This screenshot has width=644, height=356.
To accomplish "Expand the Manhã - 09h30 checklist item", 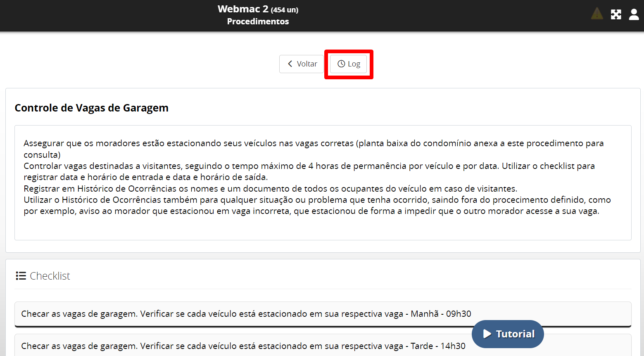I will 246,314.
